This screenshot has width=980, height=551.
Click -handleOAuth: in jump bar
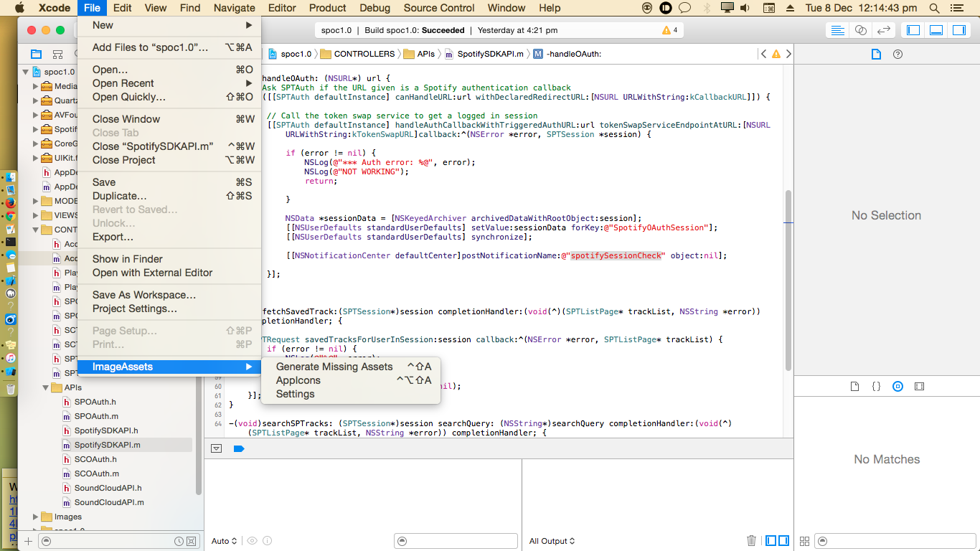[x=567, y=54]
